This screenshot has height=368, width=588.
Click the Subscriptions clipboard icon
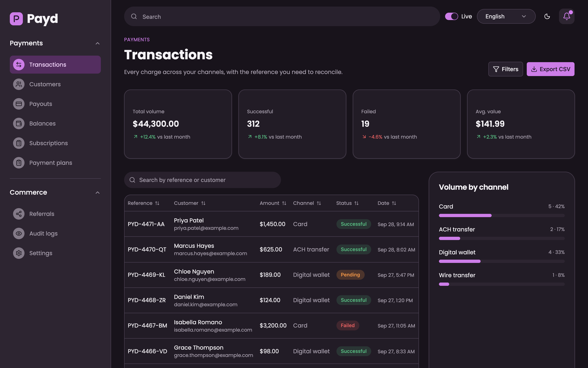pos(19,143)
